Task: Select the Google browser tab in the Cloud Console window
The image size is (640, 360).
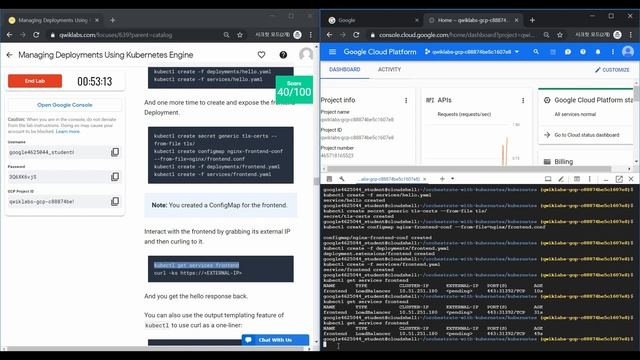Action: [373, 20]
